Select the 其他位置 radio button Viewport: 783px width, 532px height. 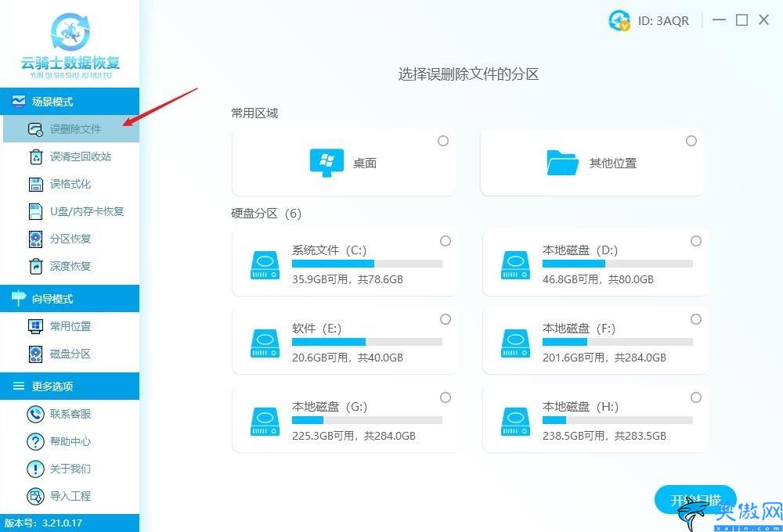point(691,141)
